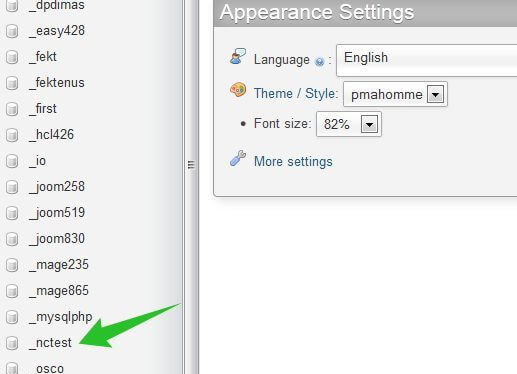
Task: Click database icon beside _joom258
Action: point(12,187)
